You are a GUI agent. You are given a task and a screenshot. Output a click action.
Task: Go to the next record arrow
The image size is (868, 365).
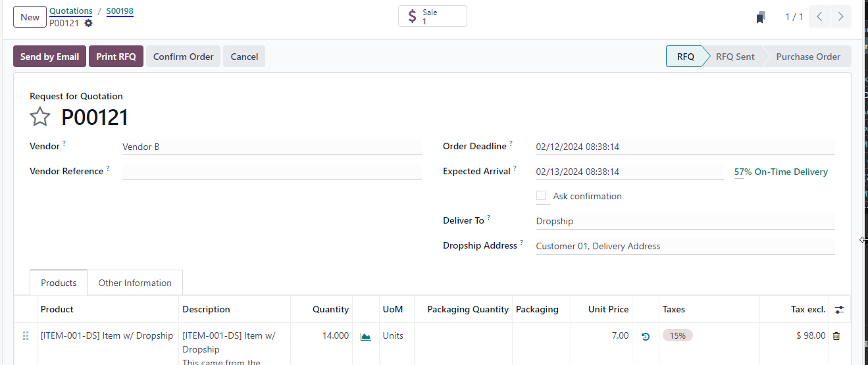841,17
